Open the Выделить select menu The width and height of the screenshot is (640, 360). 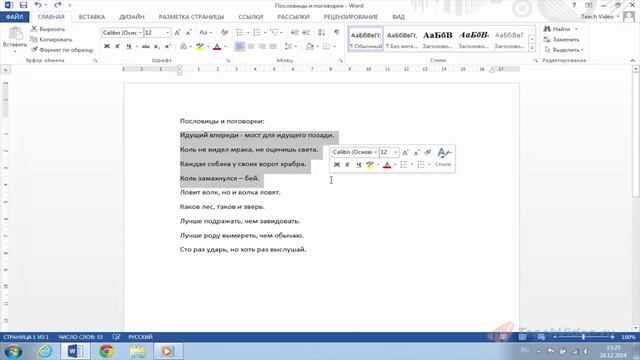(x=564, y=50)
